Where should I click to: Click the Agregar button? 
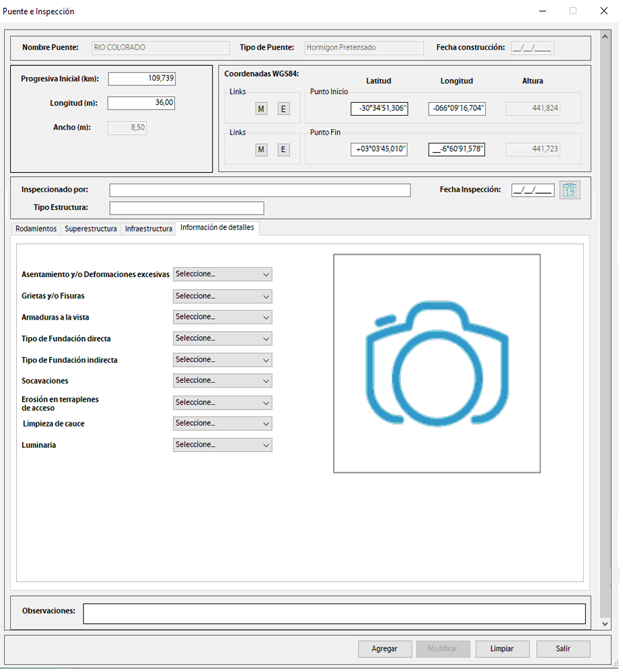[384, 649]
